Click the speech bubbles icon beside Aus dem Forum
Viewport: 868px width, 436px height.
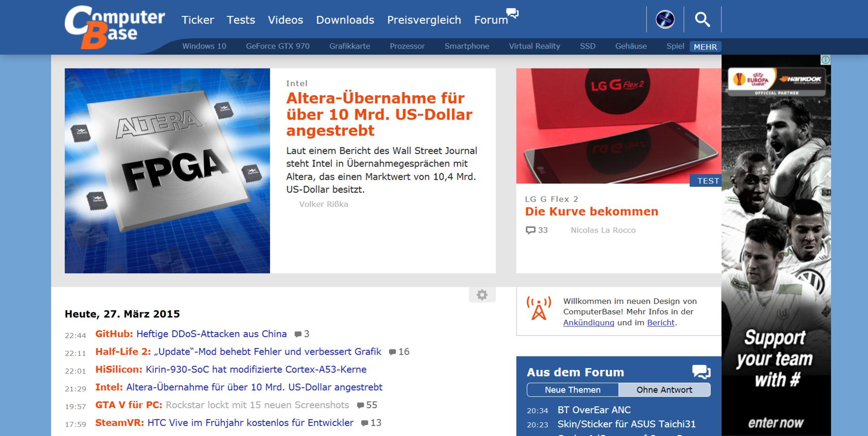(701, 372)
